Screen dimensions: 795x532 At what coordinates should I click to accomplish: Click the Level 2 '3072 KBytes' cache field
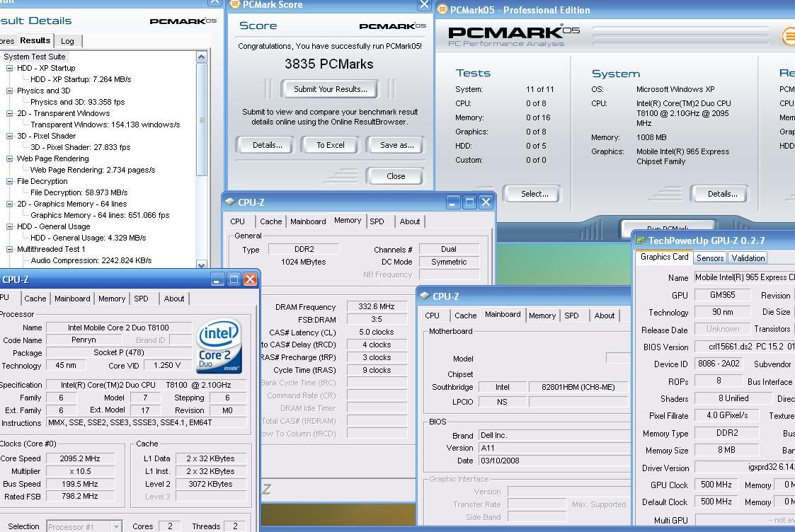coord(210,484)
